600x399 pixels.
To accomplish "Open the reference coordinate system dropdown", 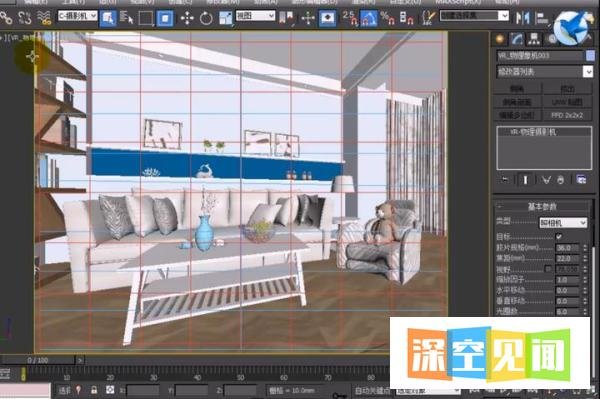I will click(255, 16).
